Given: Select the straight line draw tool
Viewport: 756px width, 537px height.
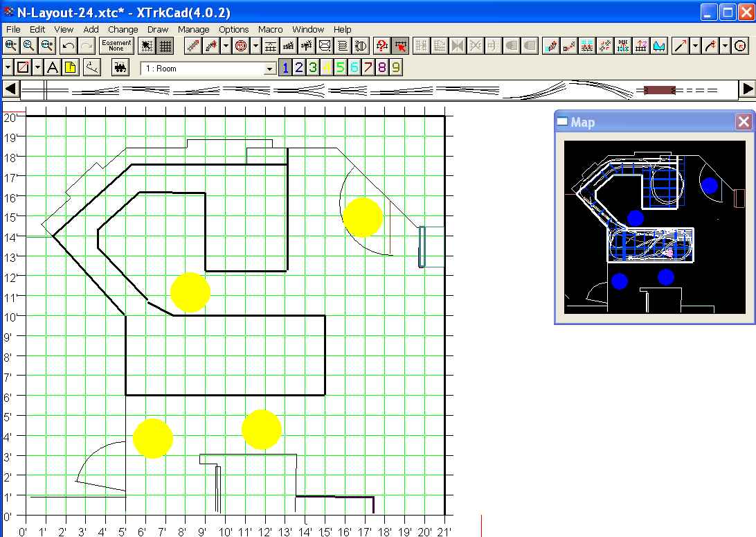Looking at the screenshot, I should click(x=680, y=46).
